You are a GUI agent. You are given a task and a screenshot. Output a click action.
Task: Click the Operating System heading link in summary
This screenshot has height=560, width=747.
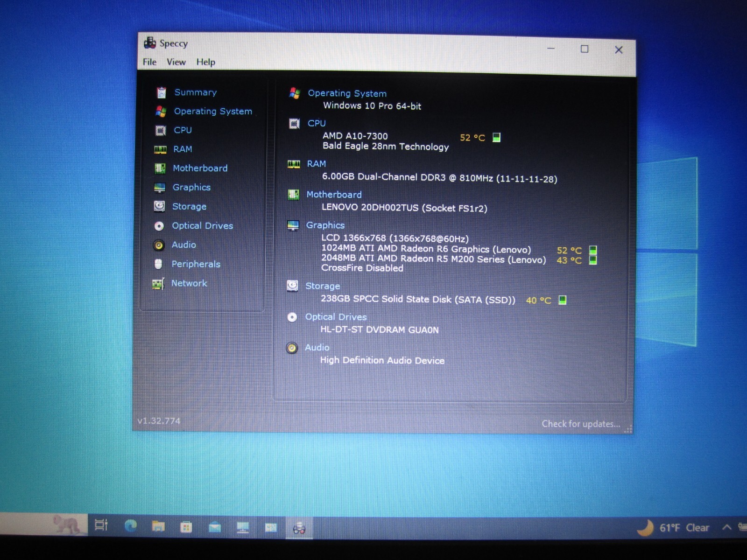click(347, 93)
